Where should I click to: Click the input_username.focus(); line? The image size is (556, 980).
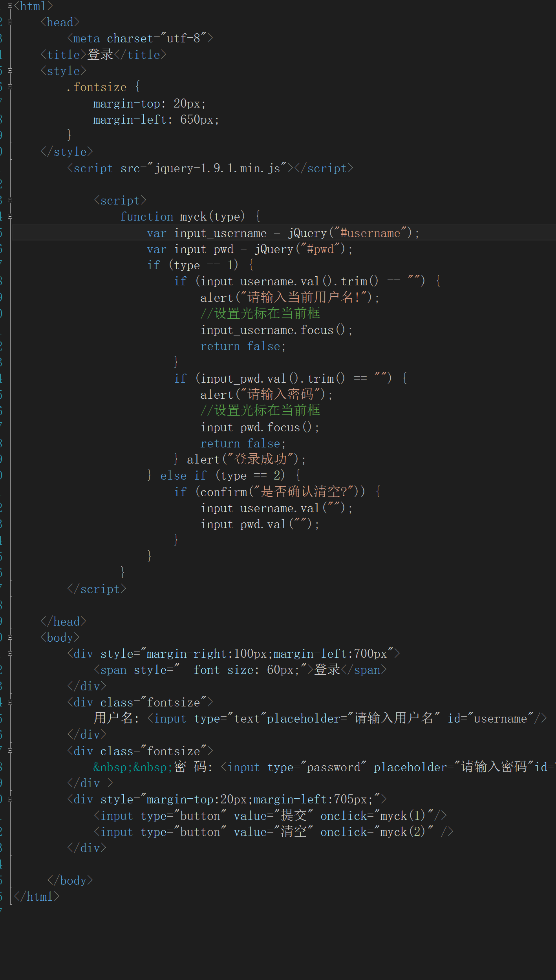coord(276,330)
